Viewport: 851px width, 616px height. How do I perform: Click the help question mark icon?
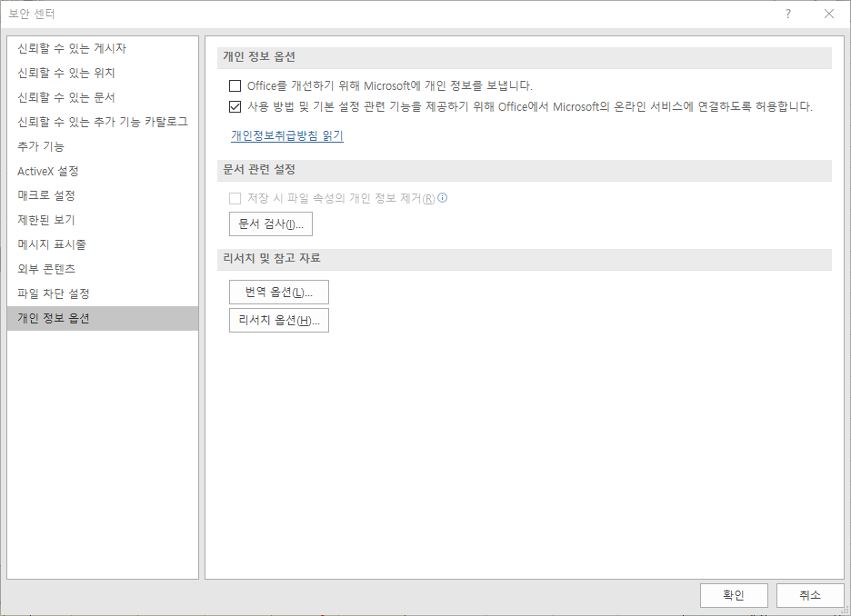[x=788, y=15]
